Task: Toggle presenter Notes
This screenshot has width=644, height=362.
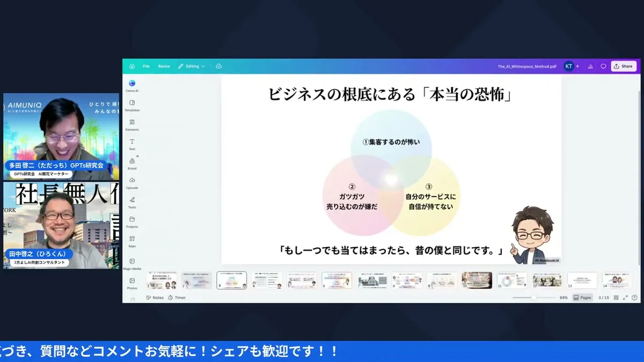Action: pos(156,297)
